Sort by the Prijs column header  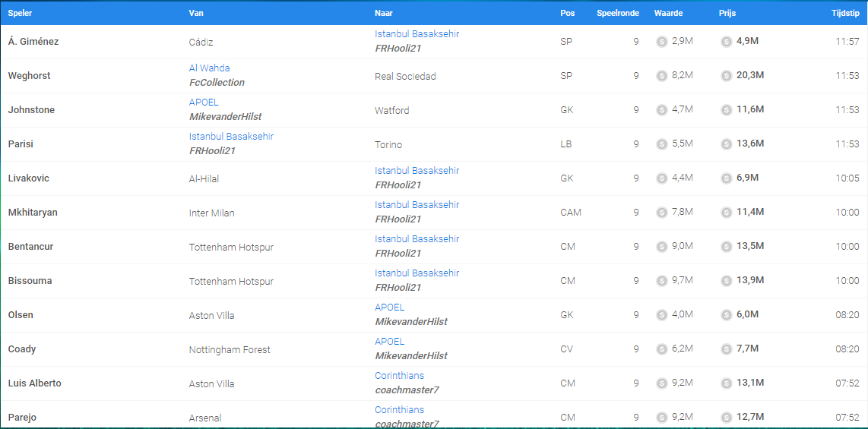coord(727,13)
